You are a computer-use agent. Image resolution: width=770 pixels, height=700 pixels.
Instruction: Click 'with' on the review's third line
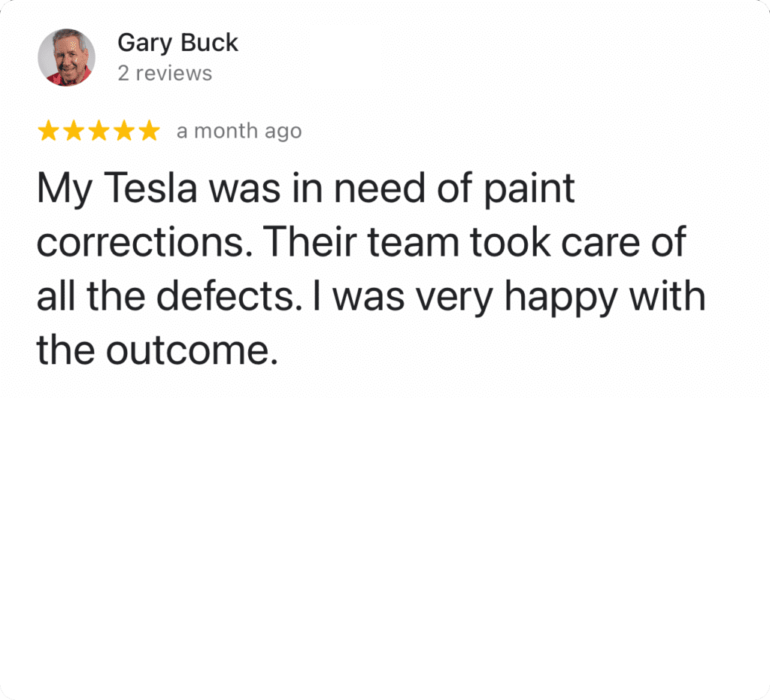[x=668, y=296]
